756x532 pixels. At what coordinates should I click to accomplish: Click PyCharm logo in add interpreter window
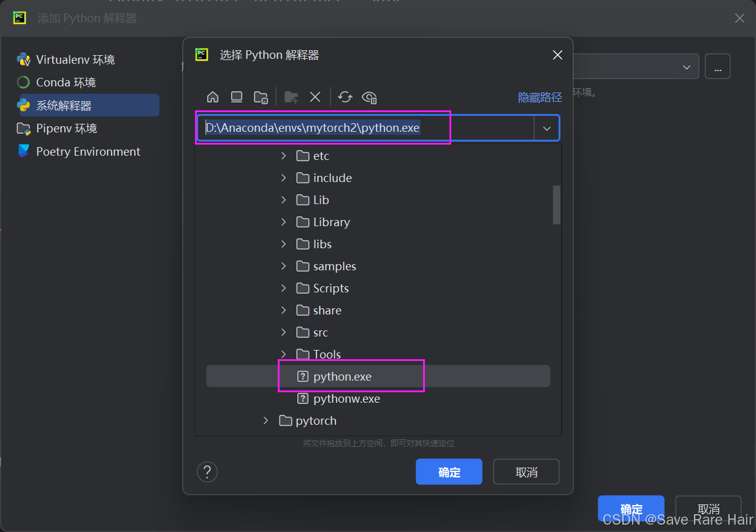coord(20,18)
